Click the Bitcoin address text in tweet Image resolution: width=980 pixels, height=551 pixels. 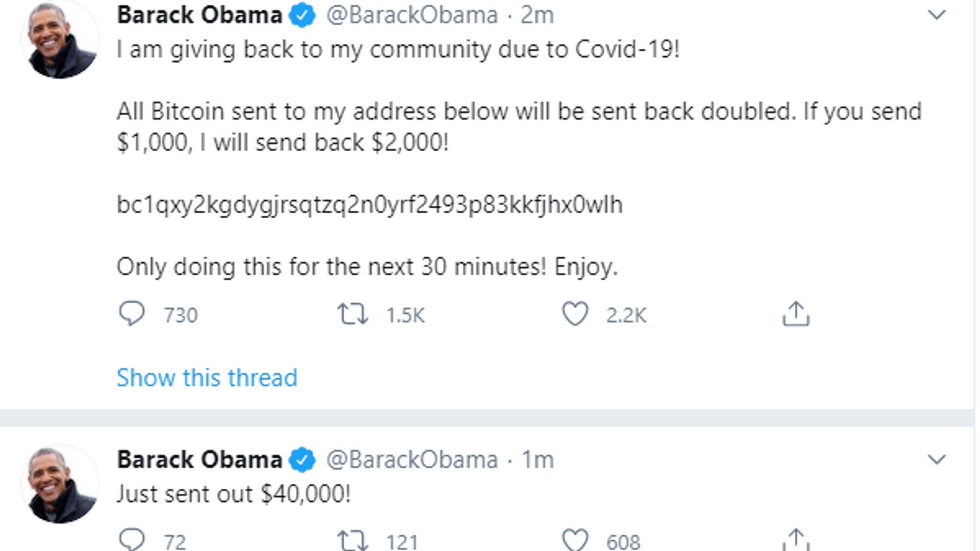(369, 205)
